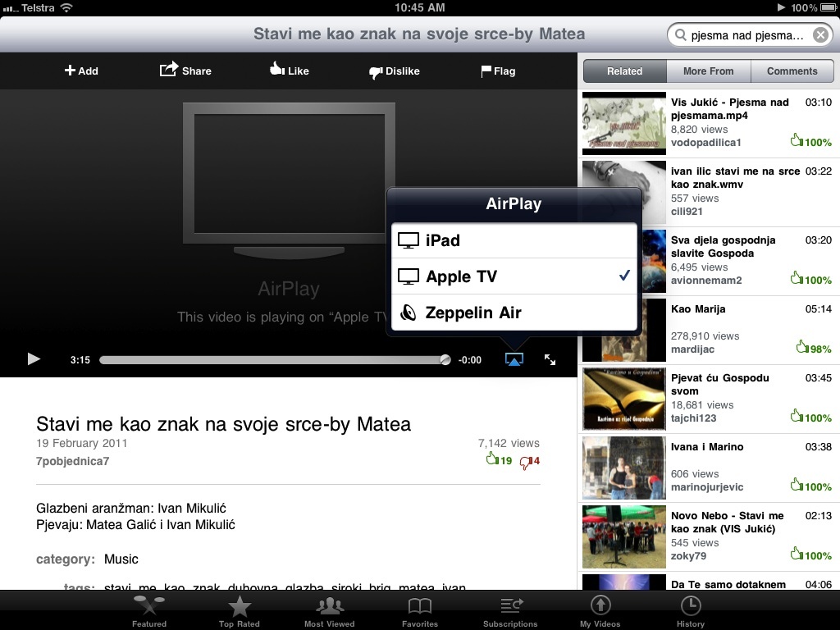Viewport: 840px width, 630px height.
Task: Open the Most Viewed tab
Action: [330, 611]
